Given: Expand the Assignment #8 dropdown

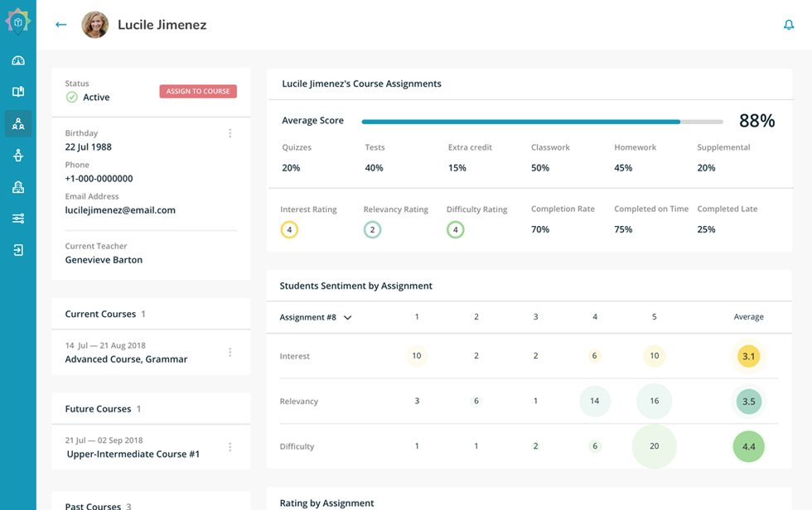Looking at the screenshot, I should 315,317.
